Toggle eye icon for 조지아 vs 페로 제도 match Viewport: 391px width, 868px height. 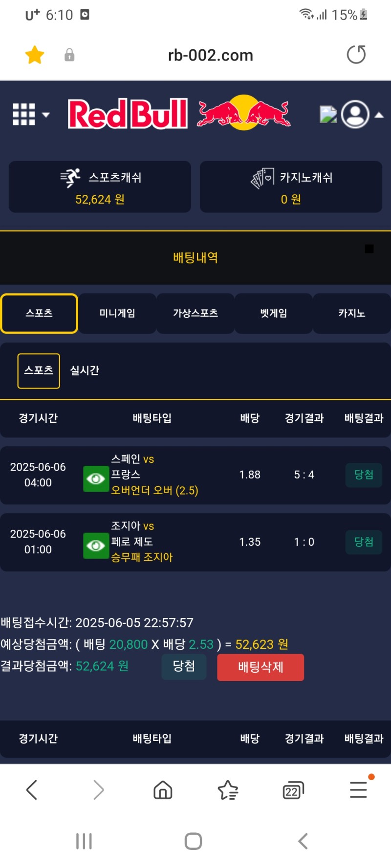(96, 546)
